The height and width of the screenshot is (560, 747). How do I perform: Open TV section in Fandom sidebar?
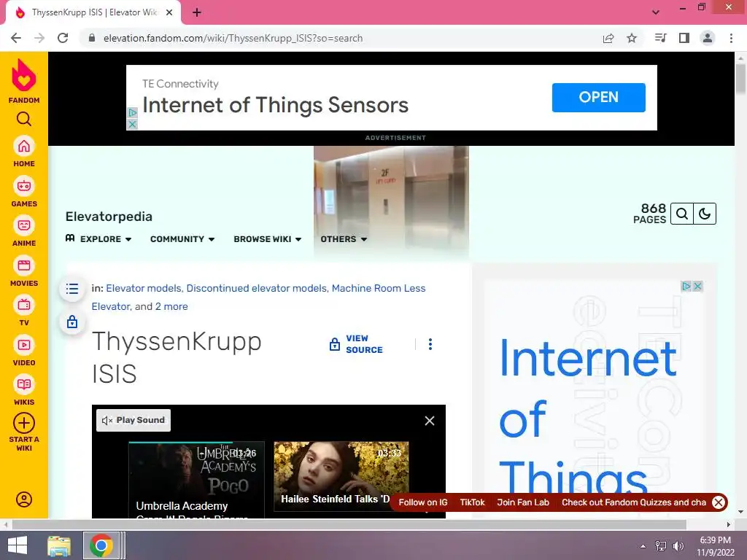[24, 311]
